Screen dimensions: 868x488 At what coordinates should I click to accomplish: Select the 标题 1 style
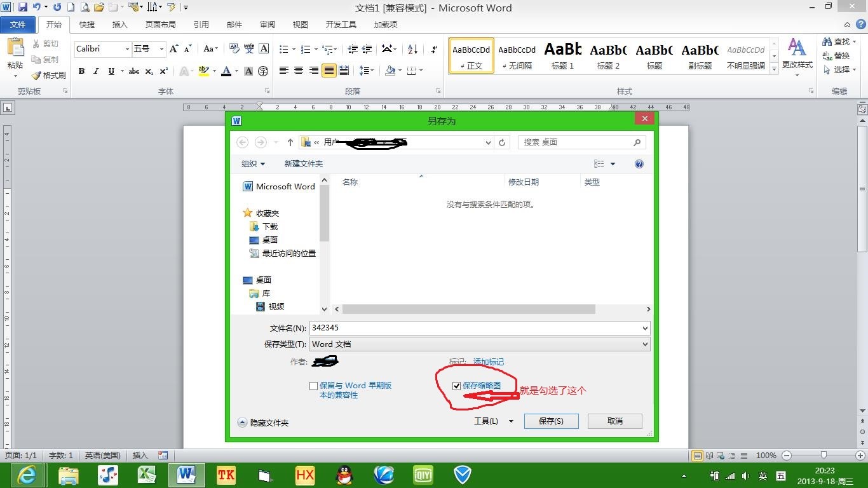coord(562,55)
